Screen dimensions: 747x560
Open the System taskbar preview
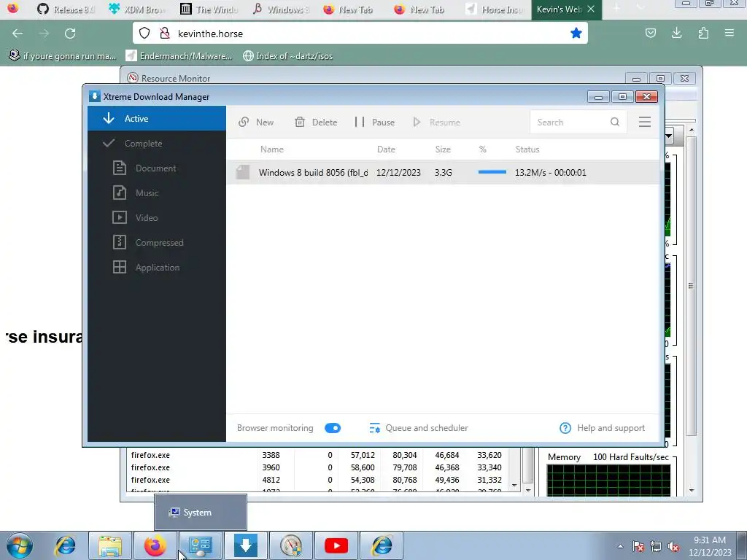pyautogui.click(x=201, y=513)
